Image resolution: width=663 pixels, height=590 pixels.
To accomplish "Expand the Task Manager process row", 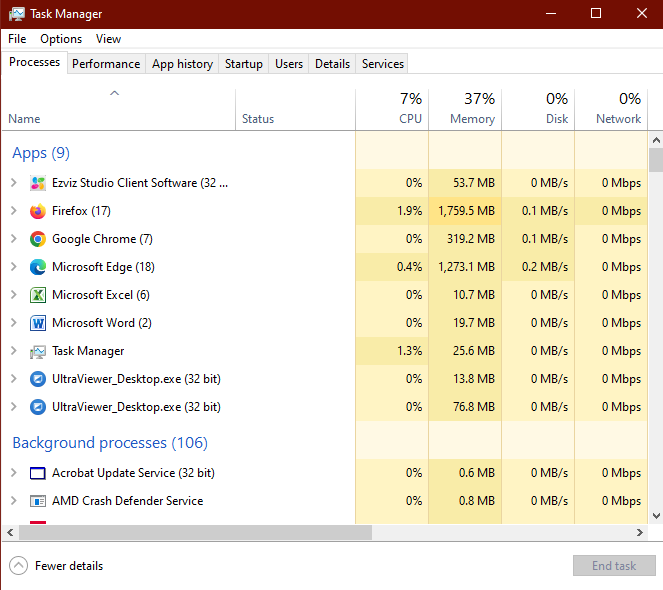I will coord(14,351).
